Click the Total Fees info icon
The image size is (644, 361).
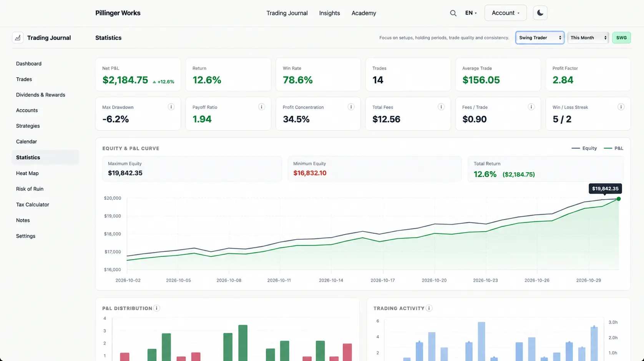click(x=441, y=107)
